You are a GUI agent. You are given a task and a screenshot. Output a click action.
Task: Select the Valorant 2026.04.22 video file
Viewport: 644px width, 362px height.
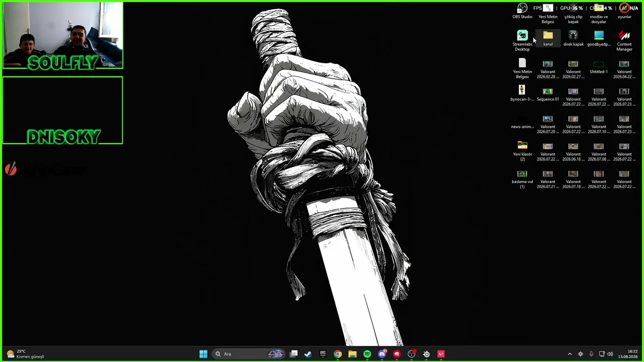(624, 69)
